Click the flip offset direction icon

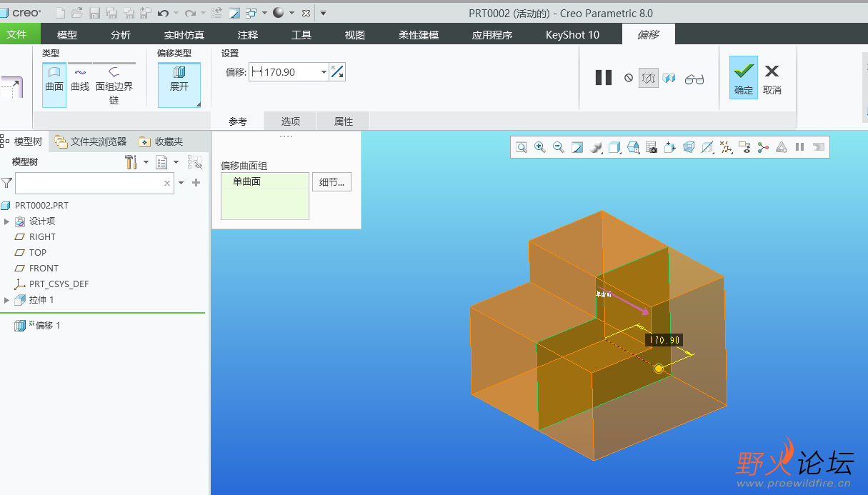[x=337, y=72]
